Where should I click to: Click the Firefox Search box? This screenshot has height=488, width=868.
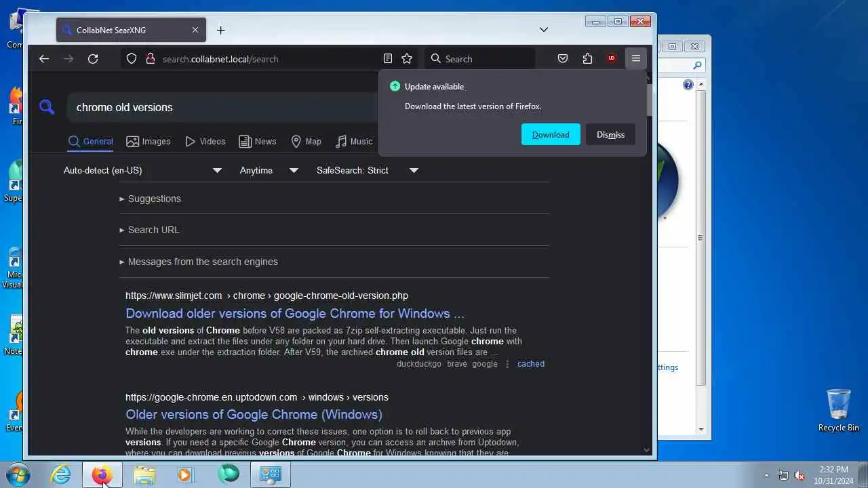tap(479, 59)
